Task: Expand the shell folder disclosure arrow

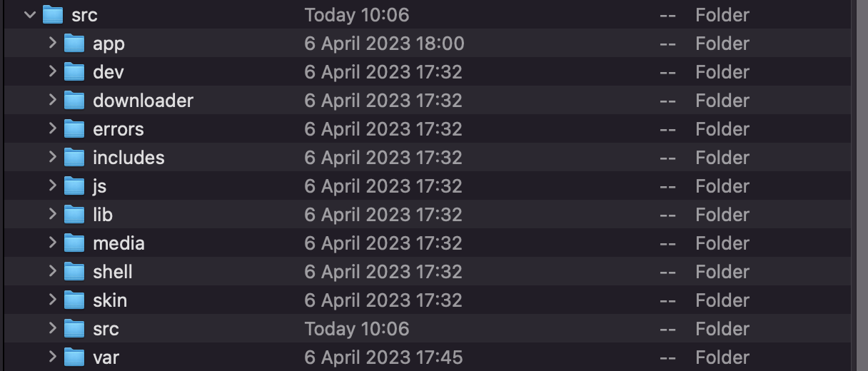Action: click(x=52, y=271)
